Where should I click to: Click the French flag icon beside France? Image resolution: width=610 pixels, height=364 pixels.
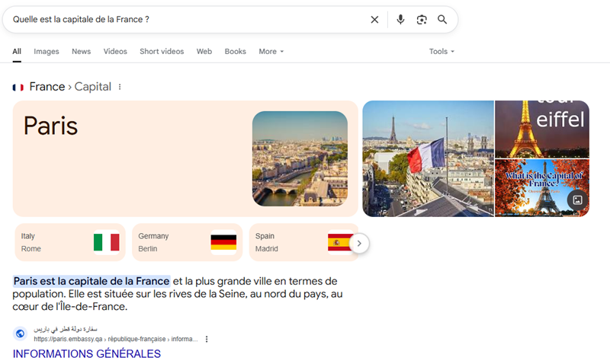[18, 87]
